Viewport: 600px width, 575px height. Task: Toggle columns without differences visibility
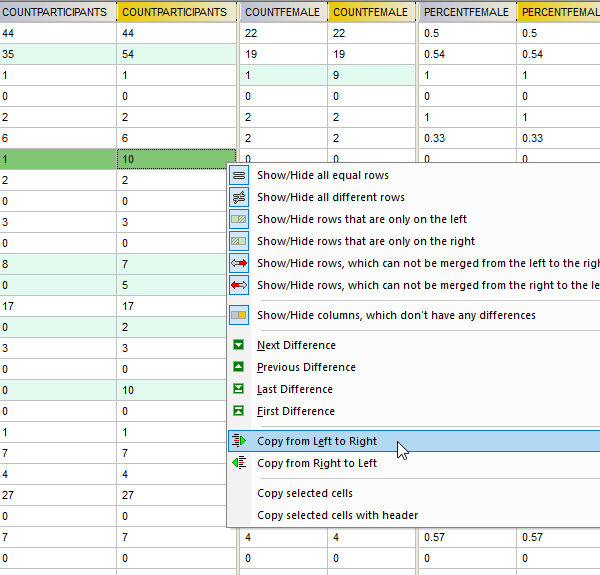click(395, 315)
